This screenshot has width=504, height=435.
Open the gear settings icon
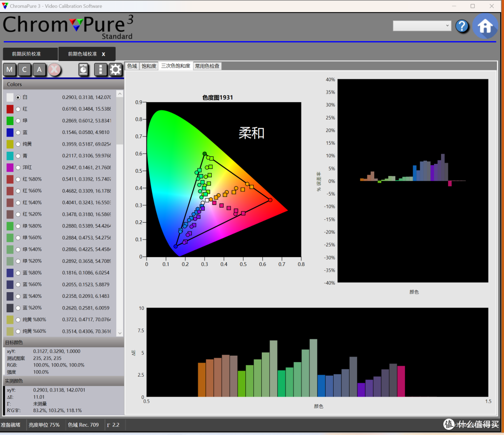[x=115, y=70]
